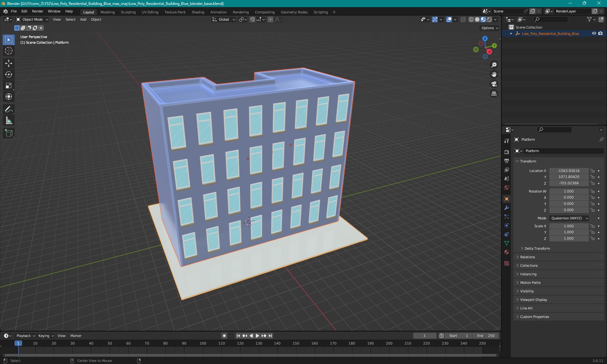Switch to the Modeling workspace tab

108,12
